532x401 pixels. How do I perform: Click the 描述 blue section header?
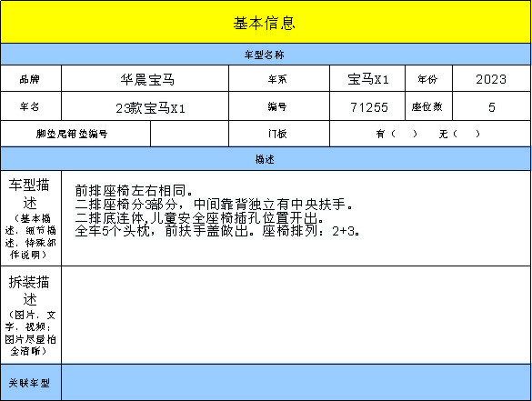(266, 159)
